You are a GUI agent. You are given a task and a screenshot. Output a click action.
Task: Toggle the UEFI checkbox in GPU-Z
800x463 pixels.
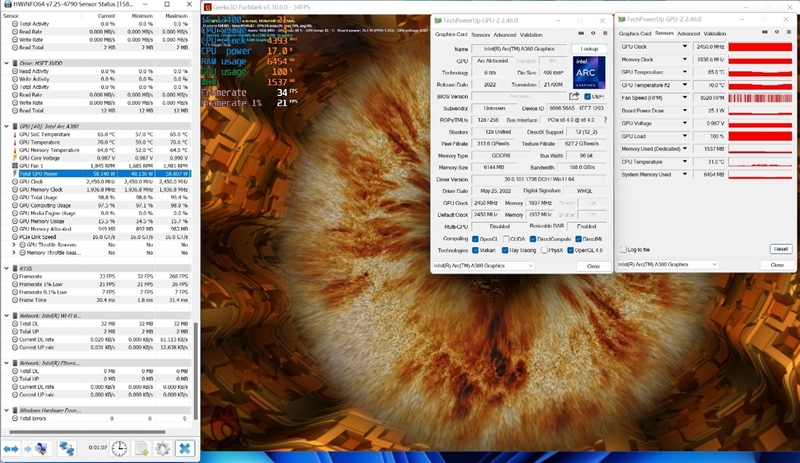tap(587, 96)
